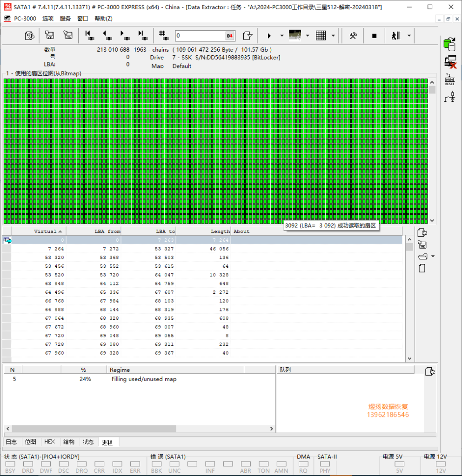Screen dimensions: 462x476
Task: Click the Virtual column header
Action: 45,231
